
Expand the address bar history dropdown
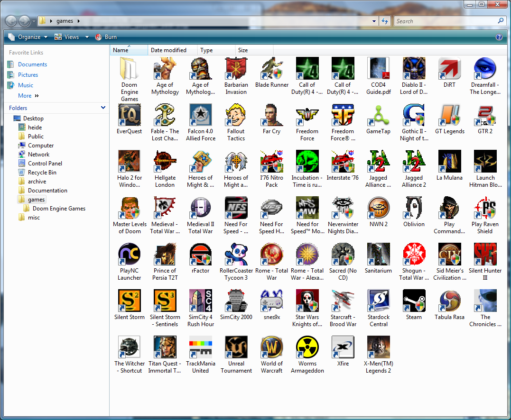[374, 21]
